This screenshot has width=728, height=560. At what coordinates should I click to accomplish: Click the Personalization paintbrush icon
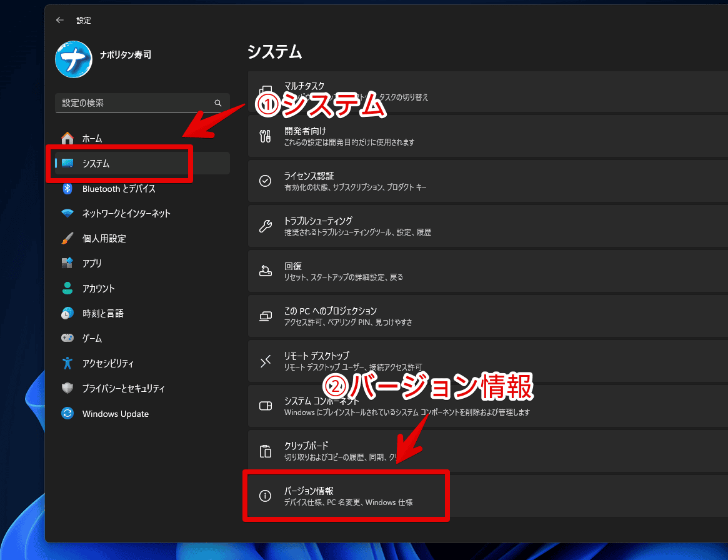pyautogui.click(x=67, y=238)
